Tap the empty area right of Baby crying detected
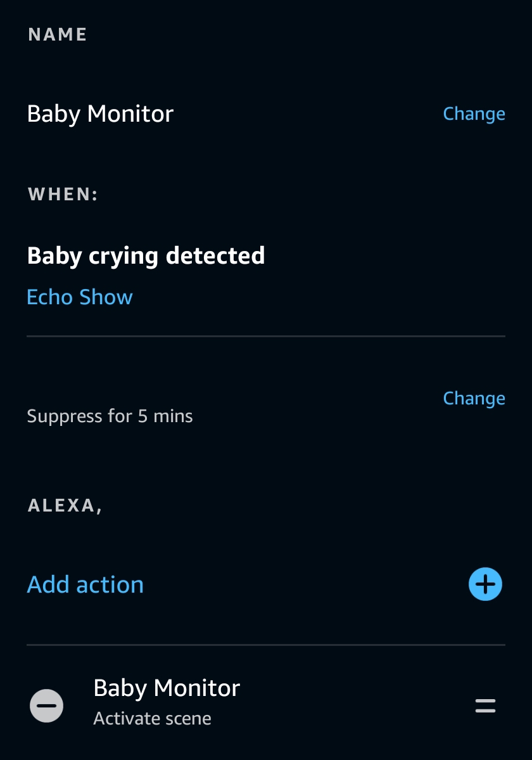The height and width of the screenshot is (760, 532). click(x=385, y=256)
